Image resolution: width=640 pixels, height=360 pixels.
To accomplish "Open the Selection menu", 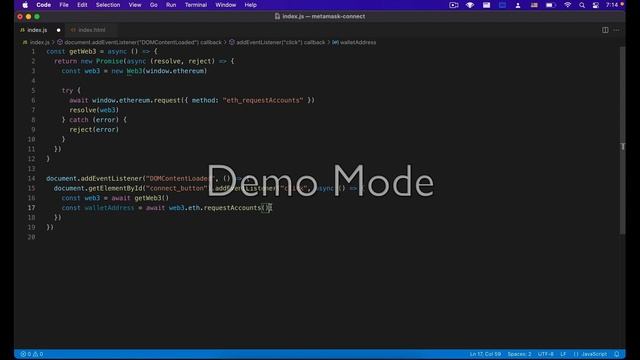I will [x=108, y=5].
